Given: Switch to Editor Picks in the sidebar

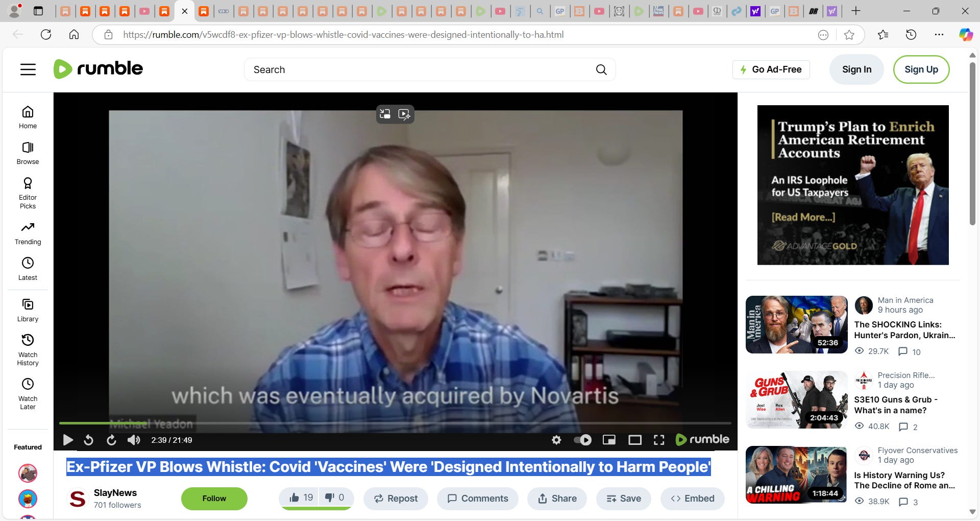Looking at the screenshot, I should coord(28,192).
